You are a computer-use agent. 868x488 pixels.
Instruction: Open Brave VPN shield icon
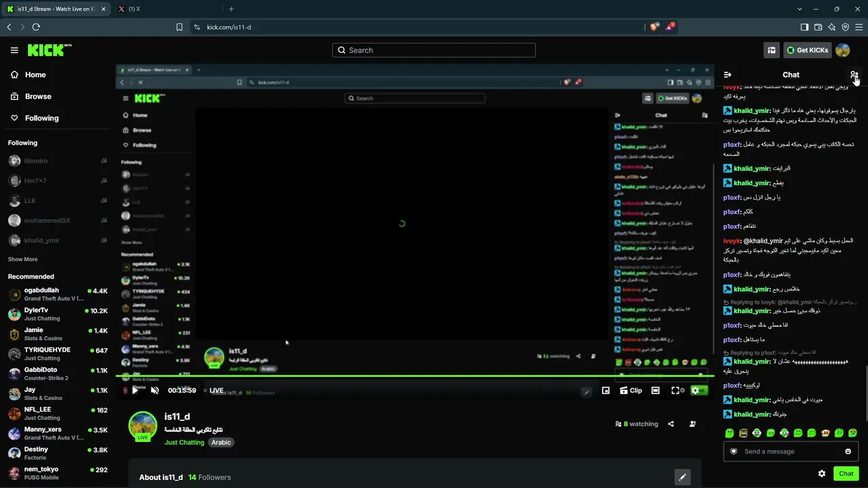point(846,27)
